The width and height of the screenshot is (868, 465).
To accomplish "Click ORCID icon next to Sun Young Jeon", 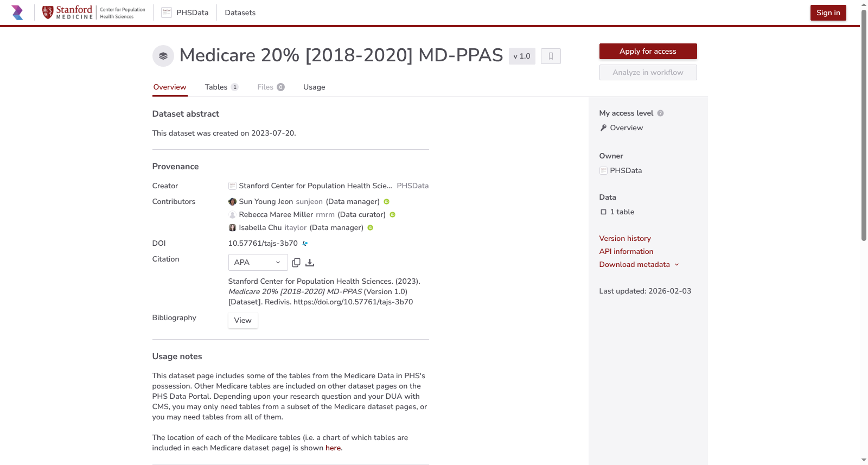I will [387, 202].
